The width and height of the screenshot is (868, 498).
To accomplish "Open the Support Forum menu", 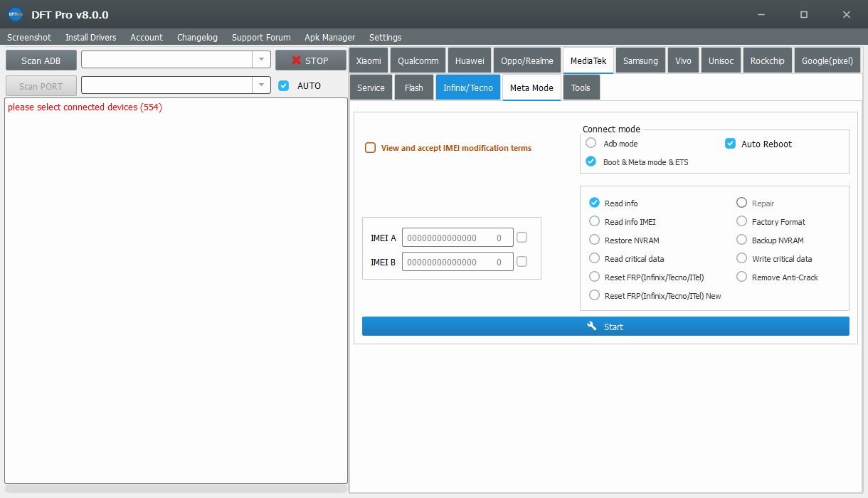I will [x=261, y=37].
